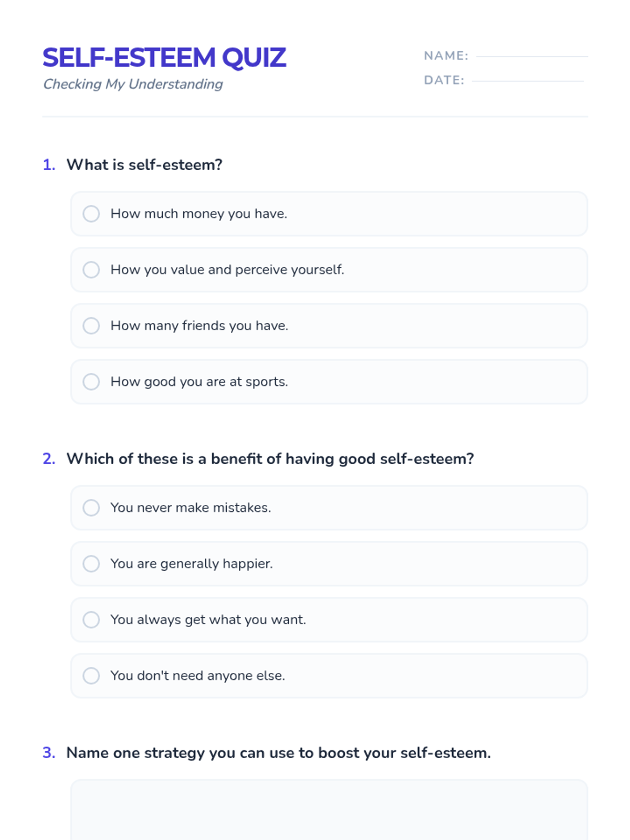
Task: Click the Date input line
Action: [527, 80]
